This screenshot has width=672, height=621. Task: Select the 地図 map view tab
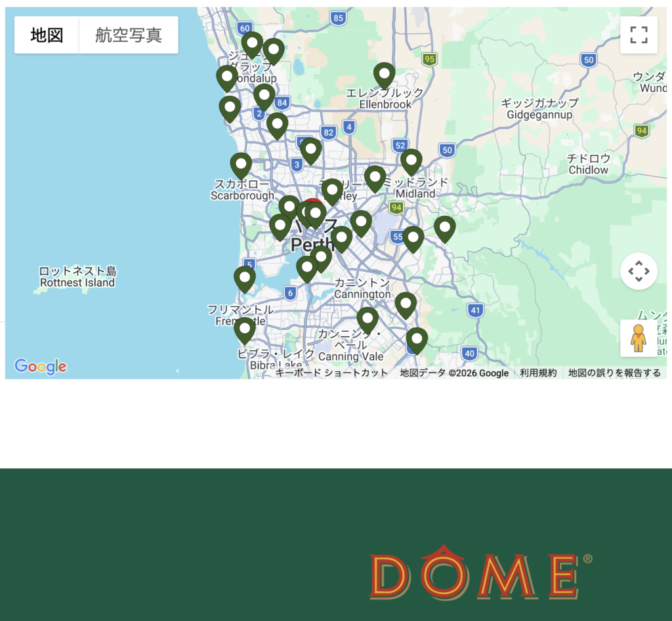tap(47, 35)
